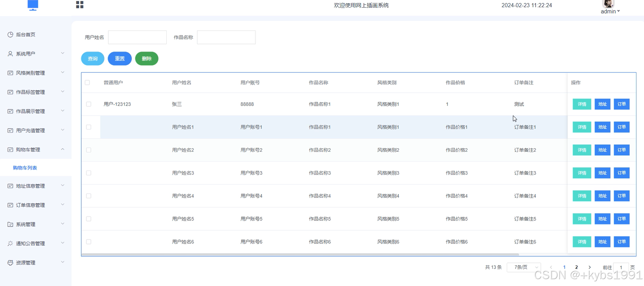Click 地址 button in 用户姓名1 row
Image resolution: width=644 pixels, height=286 pixels.
[602, 127]
